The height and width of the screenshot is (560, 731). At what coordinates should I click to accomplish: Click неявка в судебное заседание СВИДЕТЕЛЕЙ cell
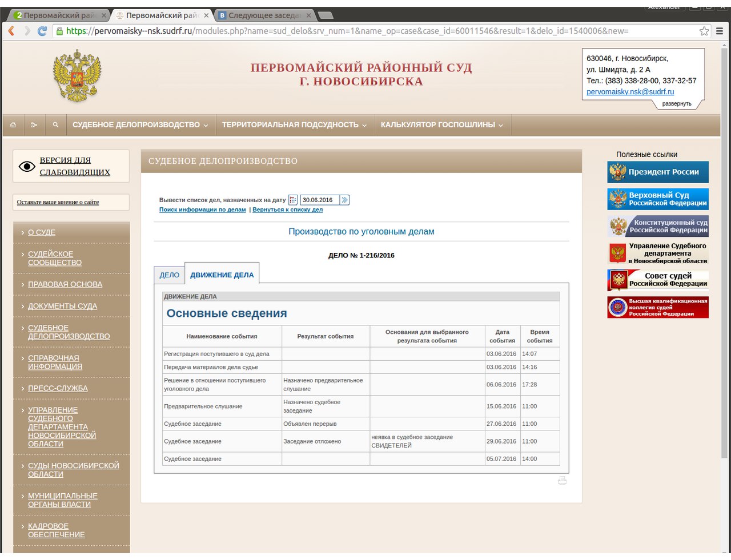[x=427, y=441]
